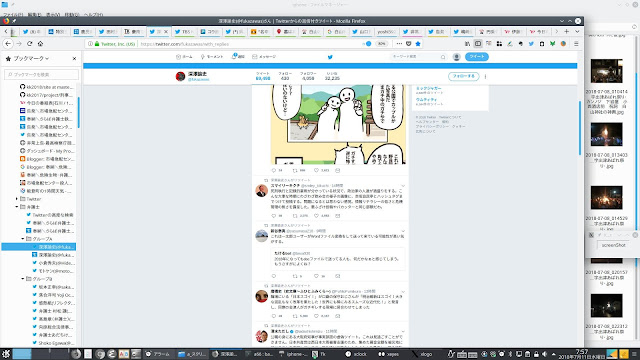Click the Twitter bird extension icon in the toolbar
Image resolution: width=640 pixels, height=360 pixels.
click(531, 44)
